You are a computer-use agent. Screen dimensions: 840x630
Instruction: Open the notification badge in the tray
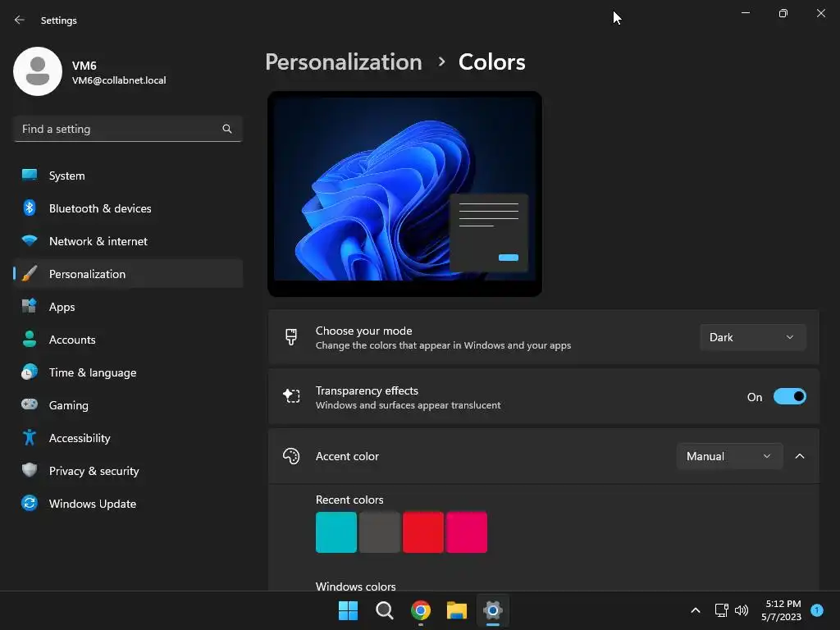pyautogui.click(x=817, y=610)
